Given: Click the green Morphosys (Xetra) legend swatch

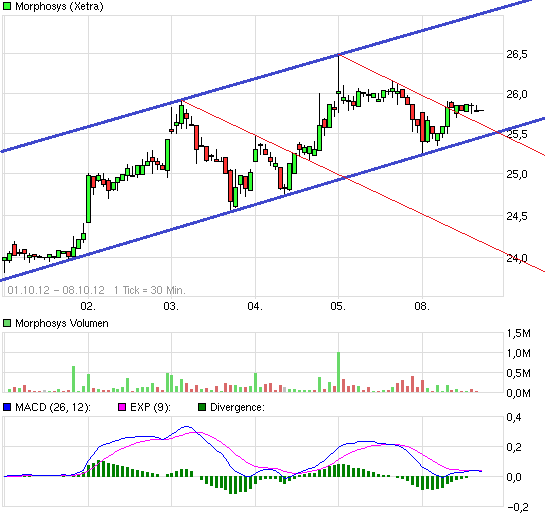Looking at the screenshot, I should pos(7,6).
